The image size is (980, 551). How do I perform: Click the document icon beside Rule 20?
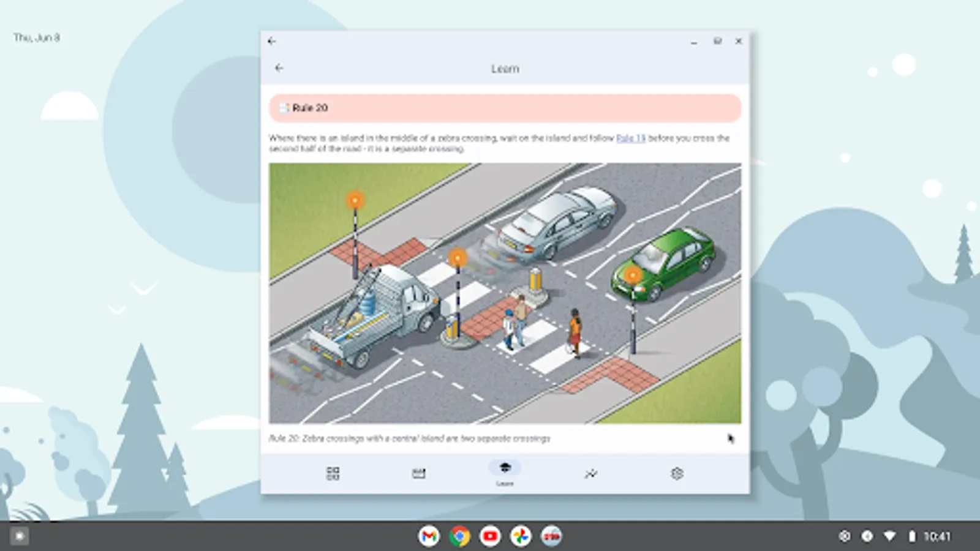click(284, 108)
